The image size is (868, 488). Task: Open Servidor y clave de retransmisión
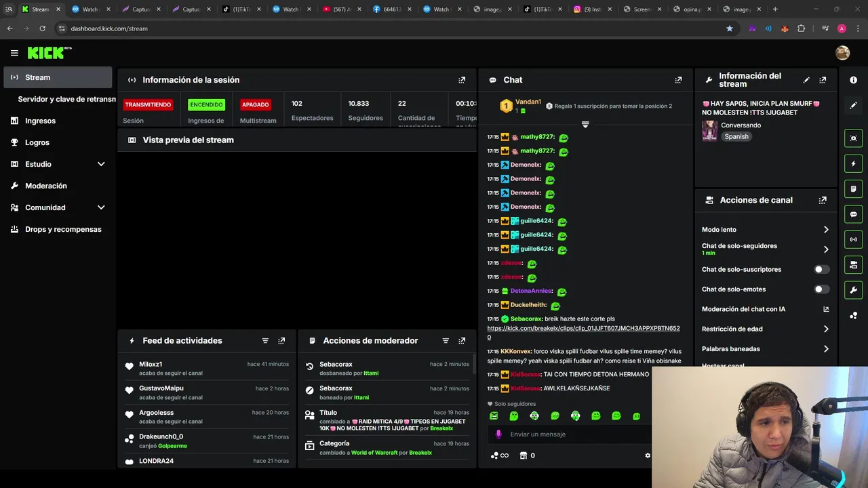pos(66,99)
